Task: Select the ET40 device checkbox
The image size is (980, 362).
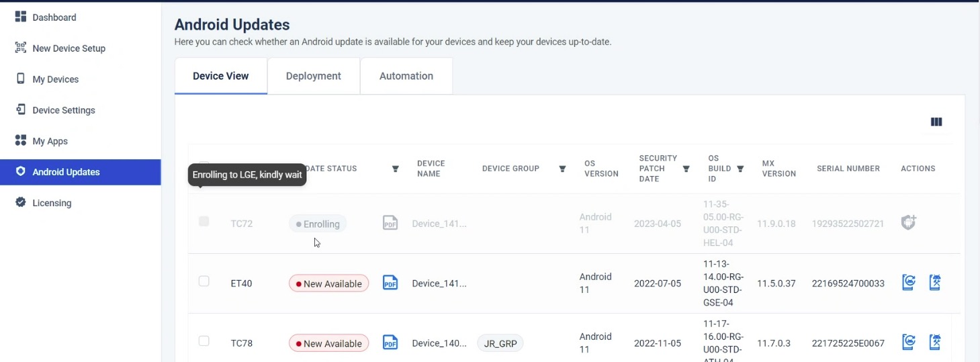Action: tap(204, 281)
